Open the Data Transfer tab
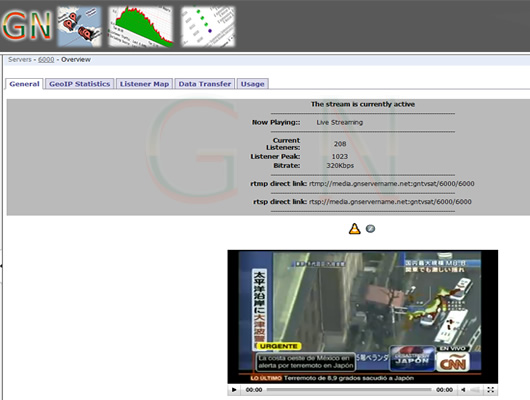This screenshot has height=400, width=530. pyautogui.click(x=205, y=84)
